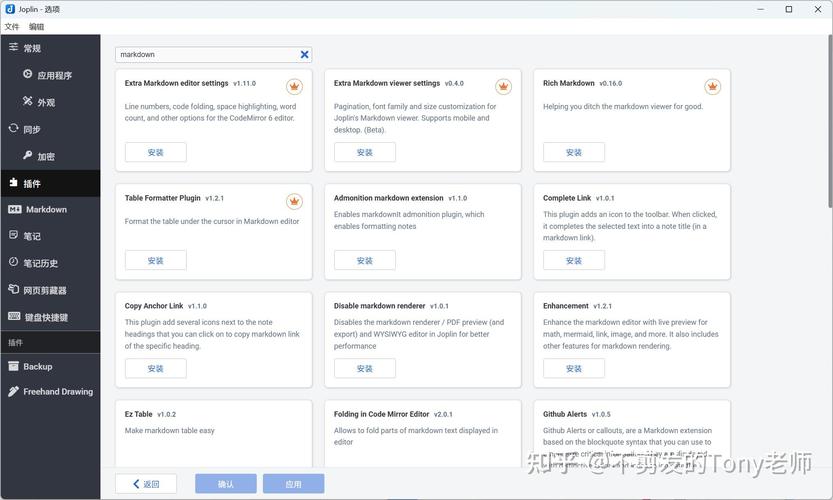Click Admonition markdown extension title text

[x=388, y=198]
